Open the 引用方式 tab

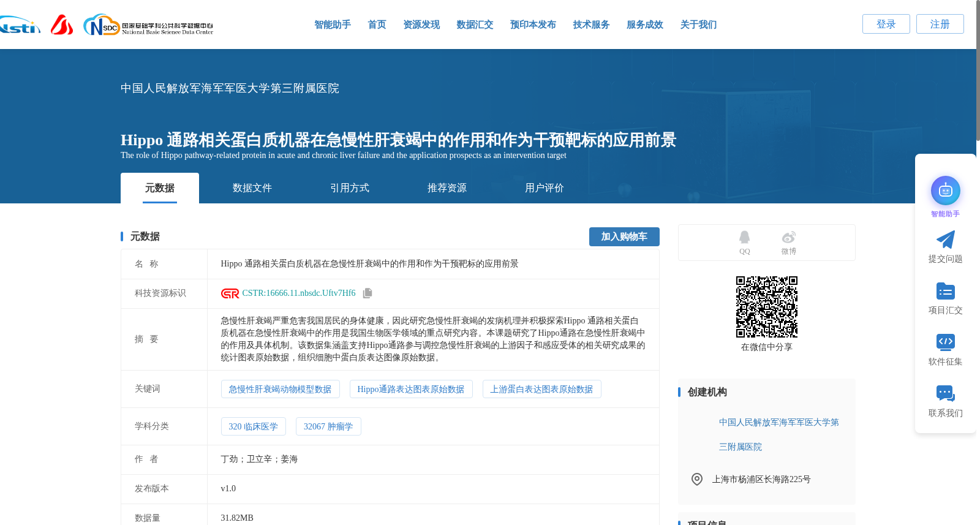(x=349, y=188)
